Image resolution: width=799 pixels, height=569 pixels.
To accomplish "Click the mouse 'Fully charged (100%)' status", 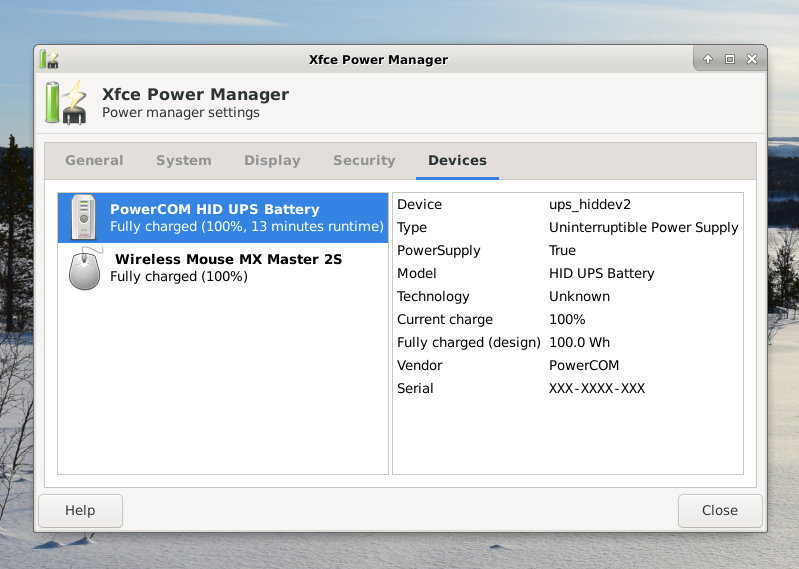I will (179, 277).
